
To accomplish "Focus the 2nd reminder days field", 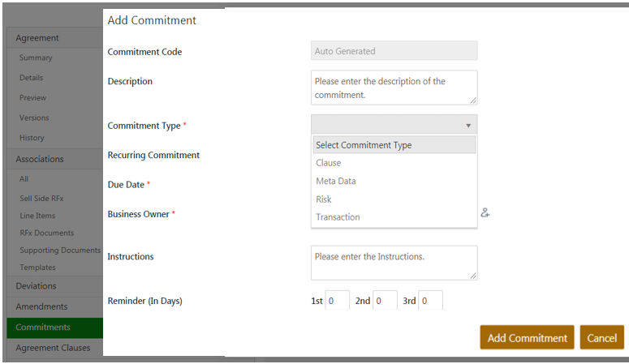I will point(385,301).
